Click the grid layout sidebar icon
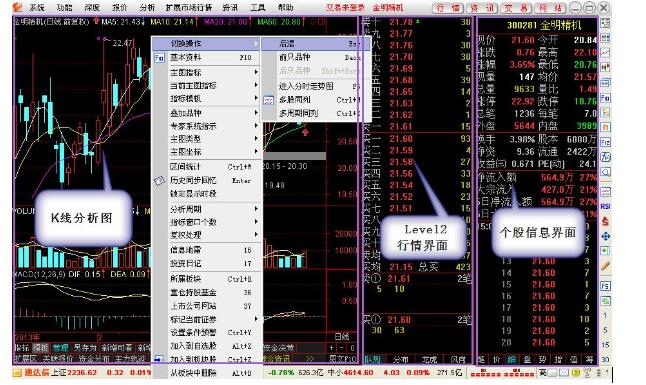 (605, 38)
